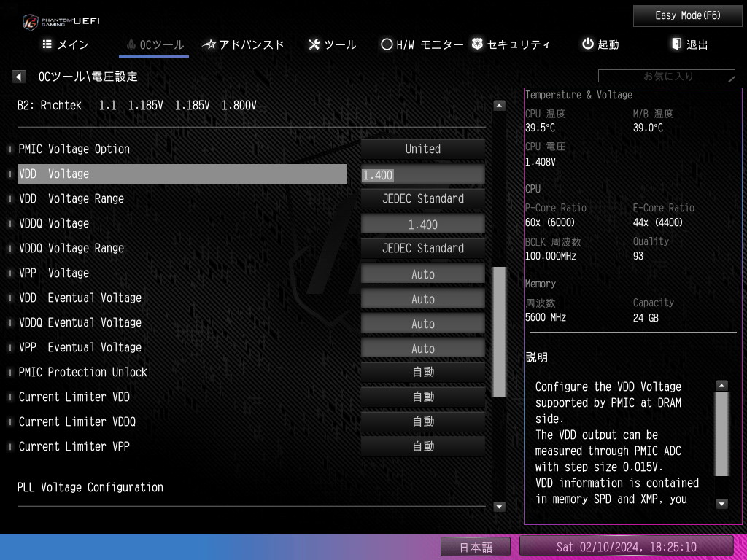Image resolution: width=747 pixels, height=560 pixels.
Task: Click the back arrow beside OCツール\電圧設定
Action: point(18,77)
